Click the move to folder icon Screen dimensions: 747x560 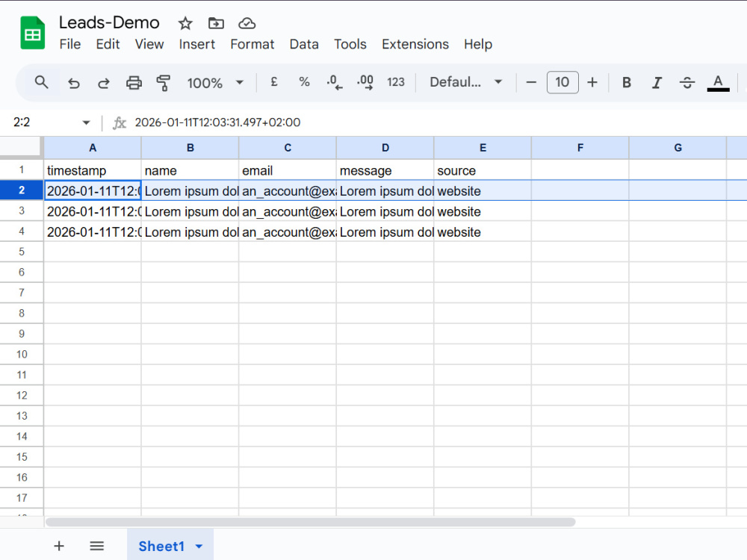pyautogui.click(x=216, y=23)
